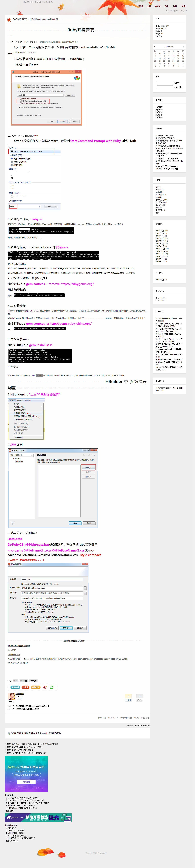Open 订阅 in top navigation
Viewport: 195px width, 868px height.
click(175, 6)
